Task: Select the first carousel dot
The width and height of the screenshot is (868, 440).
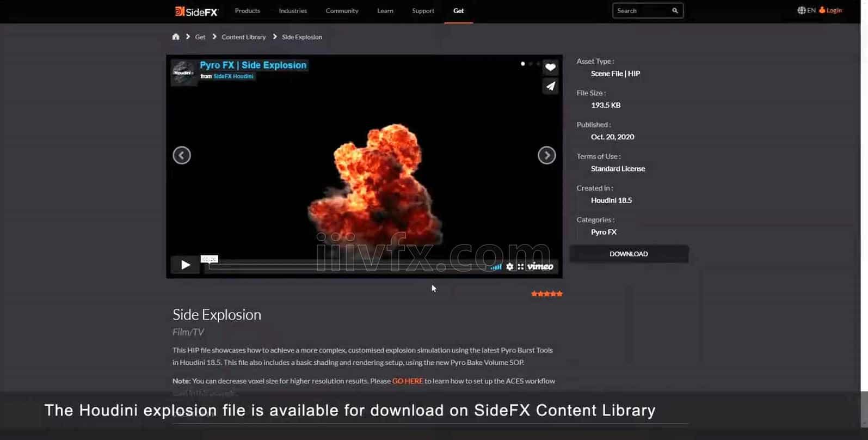Action: 523,64
